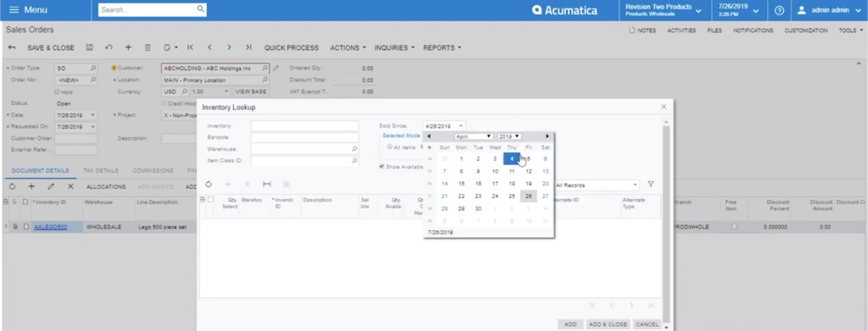Open the currency rate 1.00 dropdown
868x331 pixels.
(x=226, y=91)
